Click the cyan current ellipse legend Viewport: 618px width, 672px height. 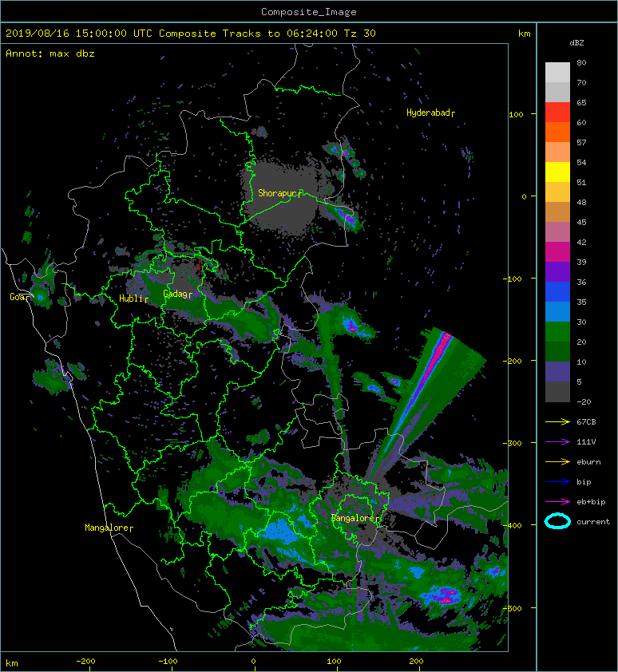(557, 522)
